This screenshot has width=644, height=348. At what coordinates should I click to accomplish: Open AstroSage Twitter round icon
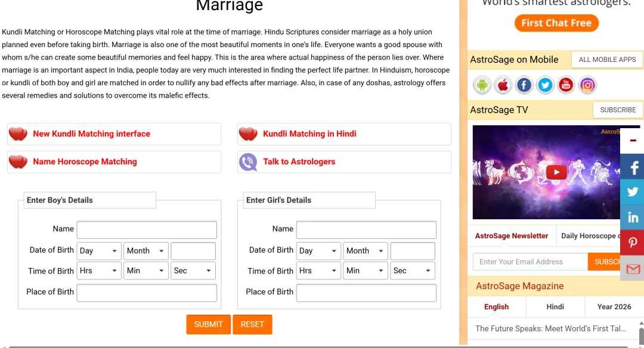pyautogui.click(x=545, y=85)
